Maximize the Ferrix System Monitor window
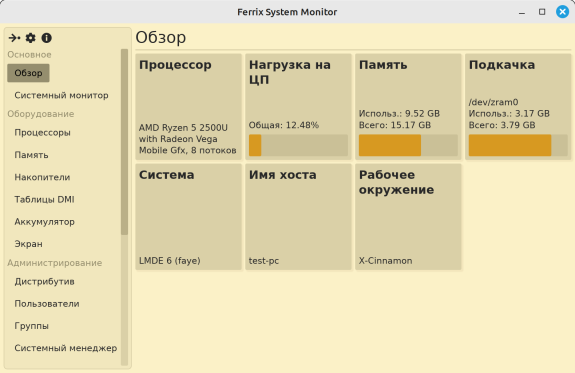575x373 pixels. (x=542, y=12)
